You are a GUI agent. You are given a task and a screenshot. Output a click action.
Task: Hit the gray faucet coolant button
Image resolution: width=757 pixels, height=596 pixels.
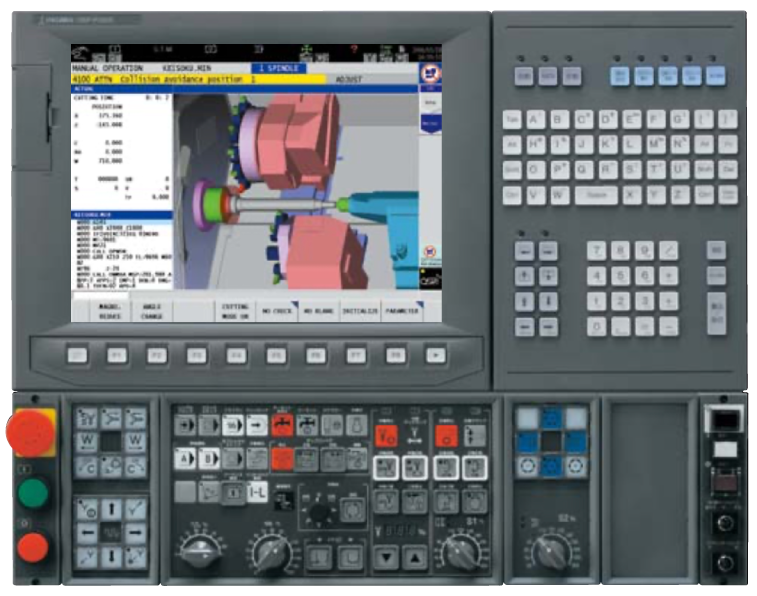point(307,425)
